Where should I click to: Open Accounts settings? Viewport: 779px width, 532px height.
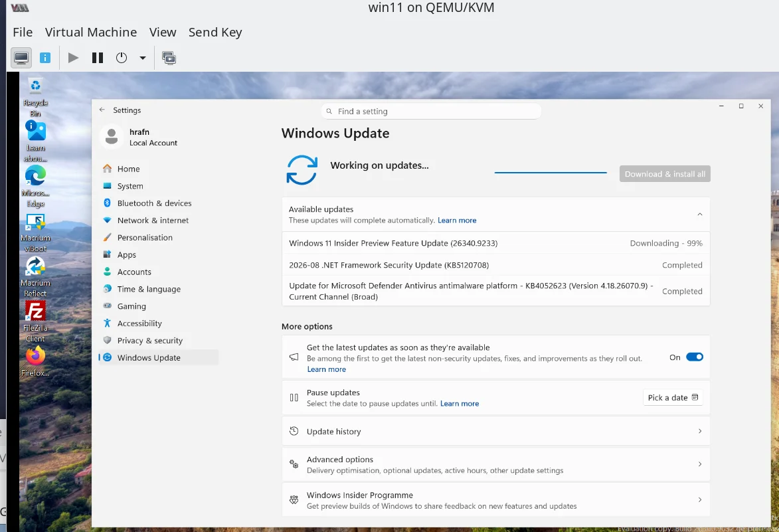pyautogui.click(x=159, y=272)
